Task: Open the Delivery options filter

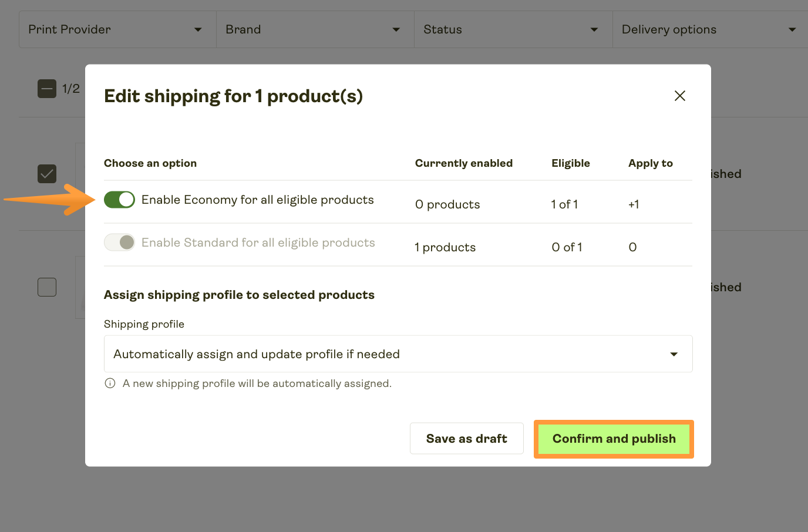Action: (709, 29)
